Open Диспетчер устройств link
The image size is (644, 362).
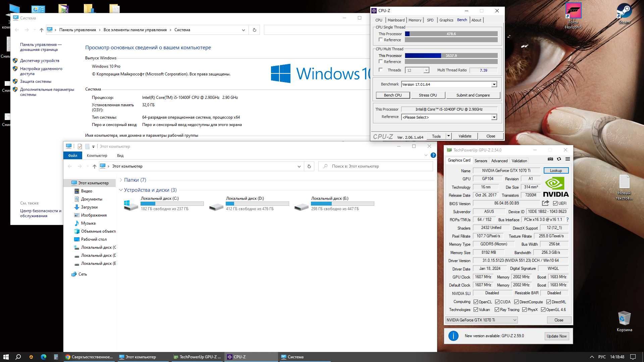tap(40, 61)
